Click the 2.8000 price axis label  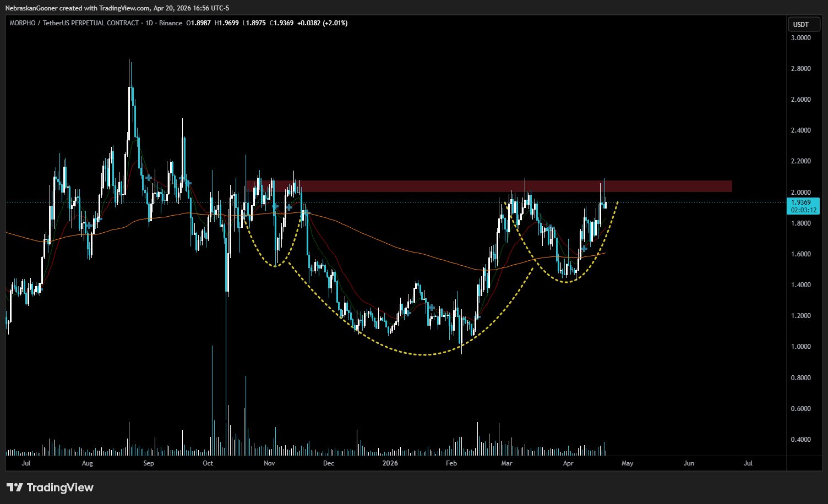800,69
